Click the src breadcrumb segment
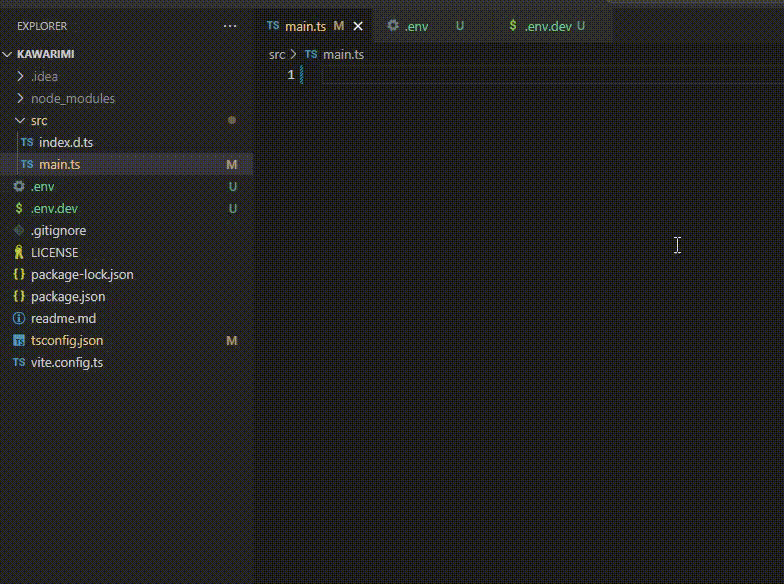784x584 pixels. click(x=277, y=54)
